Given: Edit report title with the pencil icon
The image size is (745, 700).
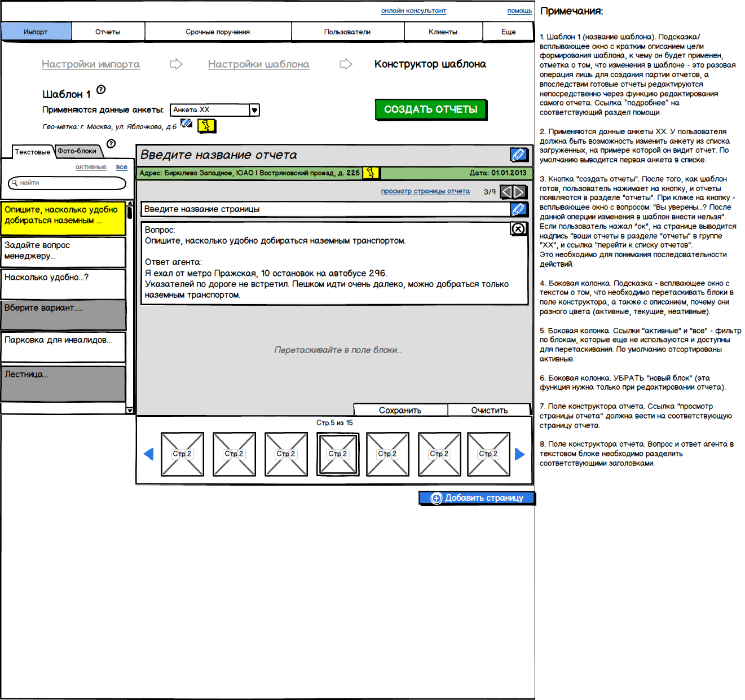Looking at the screenshot, I should (x=518, y=155).
